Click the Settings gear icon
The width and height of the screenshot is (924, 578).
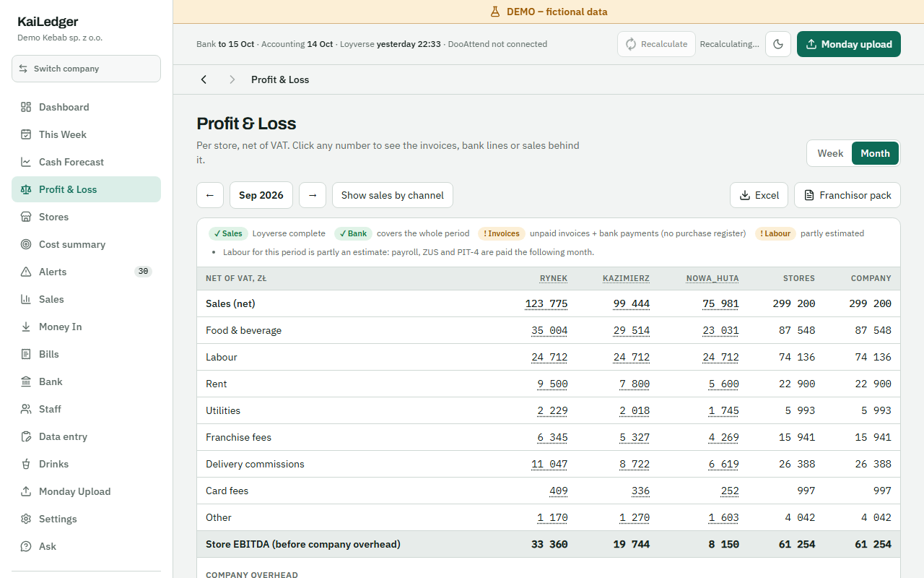click(26, 519)
